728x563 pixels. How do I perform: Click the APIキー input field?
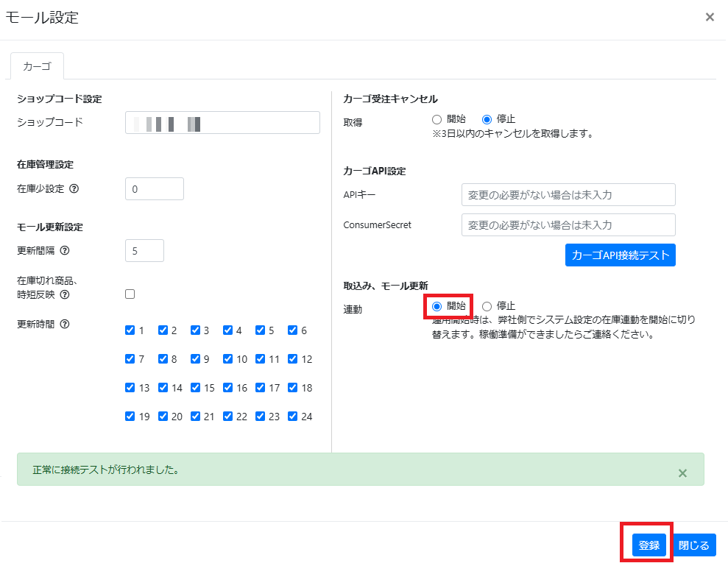(x=568, y=194)
